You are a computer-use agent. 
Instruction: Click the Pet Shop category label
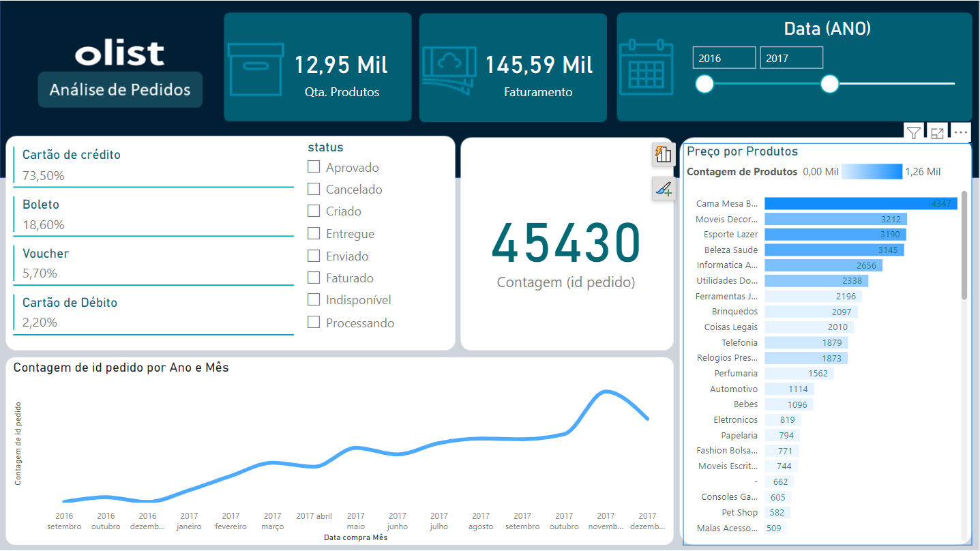740,512
